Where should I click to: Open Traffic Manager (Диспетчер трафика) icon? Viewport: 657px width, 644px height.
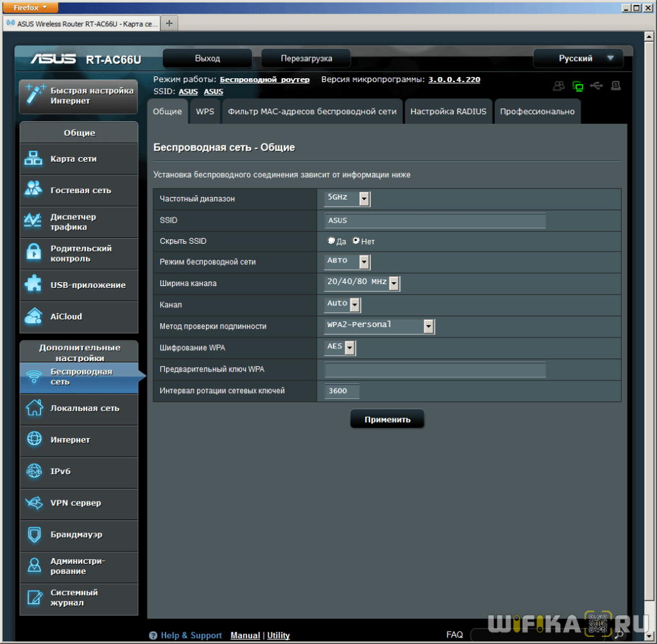click(x=33, y=221)
